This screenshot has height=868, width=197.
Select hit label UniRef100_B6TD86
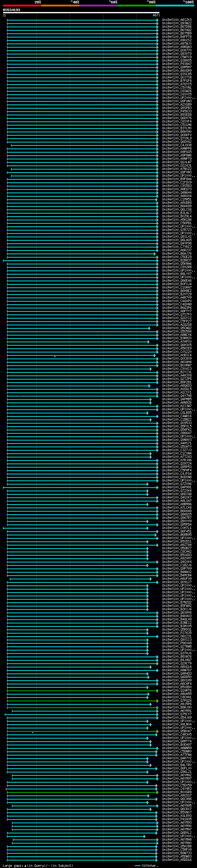tap(177, 26)
